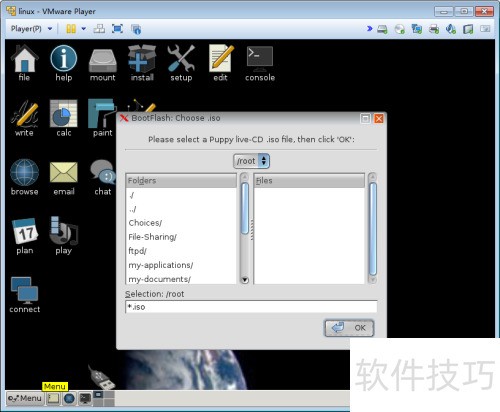
Task: Click the VMware CD/DVD device icon
Action: 400,29
